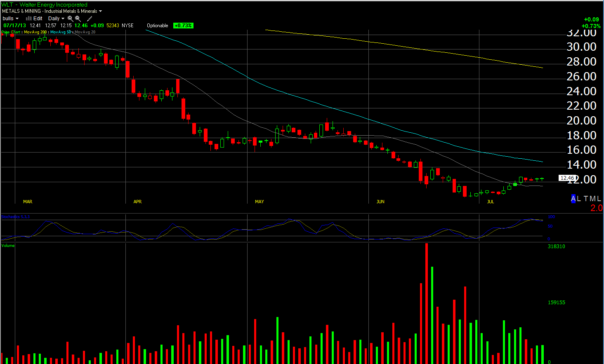Select the pencil drawing tool

click(90, 19)
